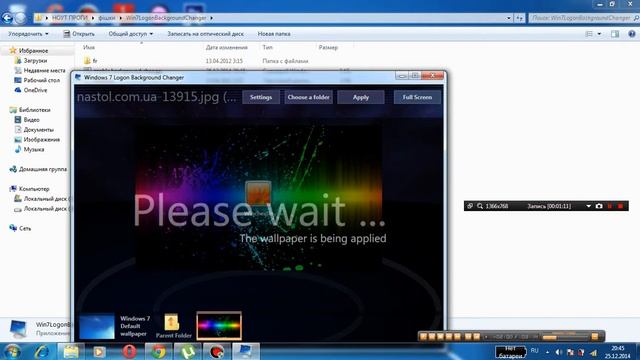Pause the screen recording
640x360 pixels.
[610, 206]
